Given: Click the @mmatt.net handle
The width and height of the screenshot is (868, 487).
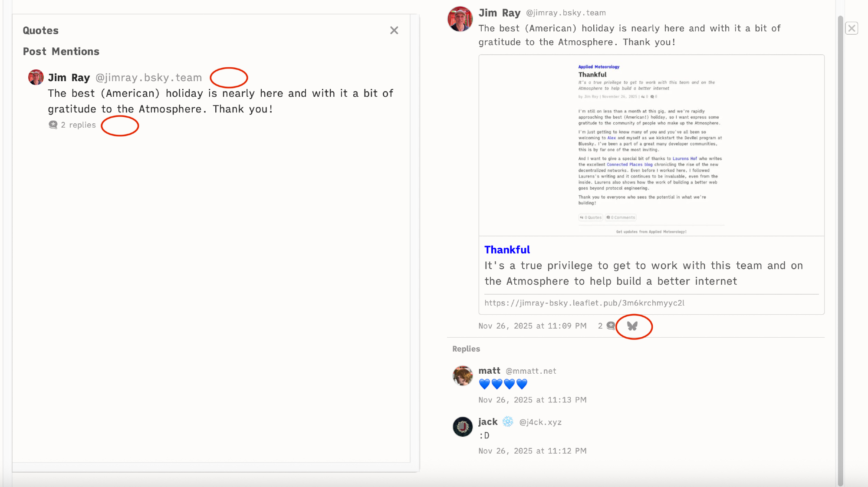Looking at the screenshot, I should tap(530, 371).
